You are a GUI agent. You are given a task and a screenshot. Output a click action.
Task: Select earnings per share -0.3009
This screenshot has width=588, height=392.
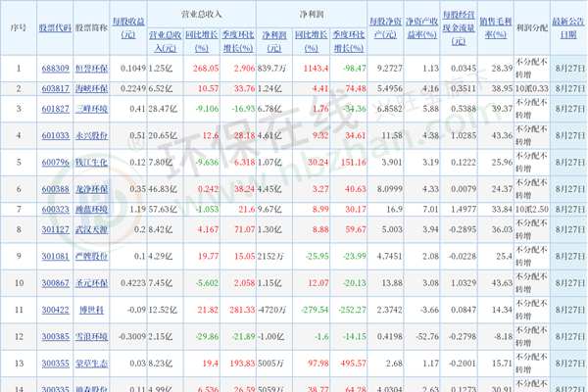click(132, 337)
